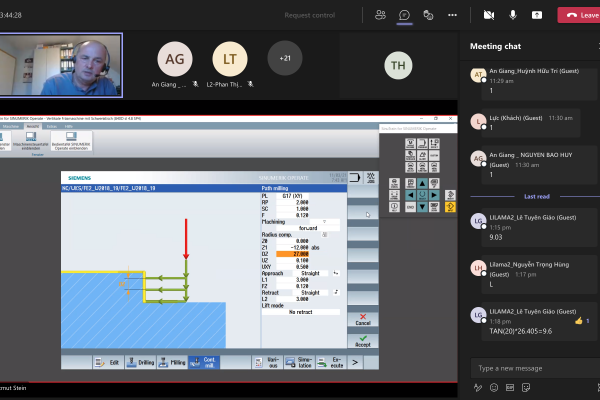600x400 pixels.
Task: Expand the +21 more participants list
Action: 285,57
